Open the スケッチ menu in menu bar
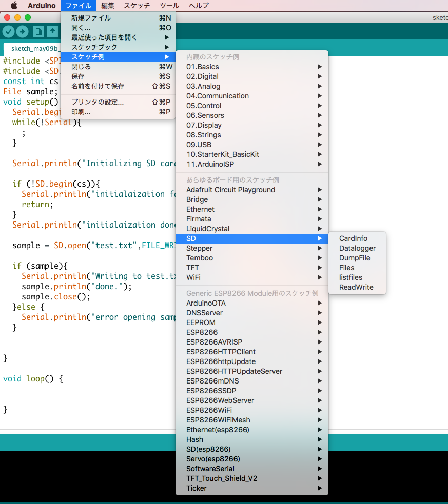448x504 pixels. click(x=137, y=6)
